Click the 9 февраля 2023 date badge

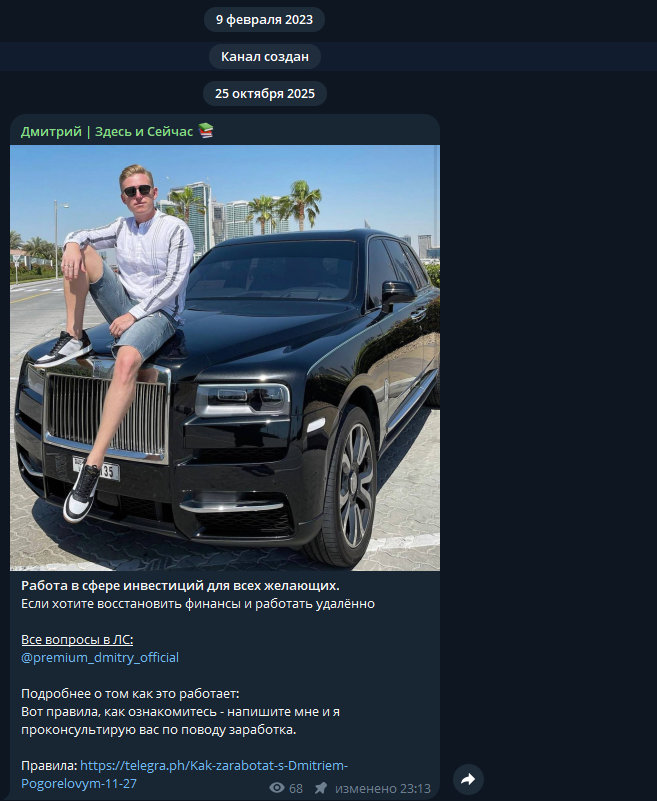tap(264, 19)
